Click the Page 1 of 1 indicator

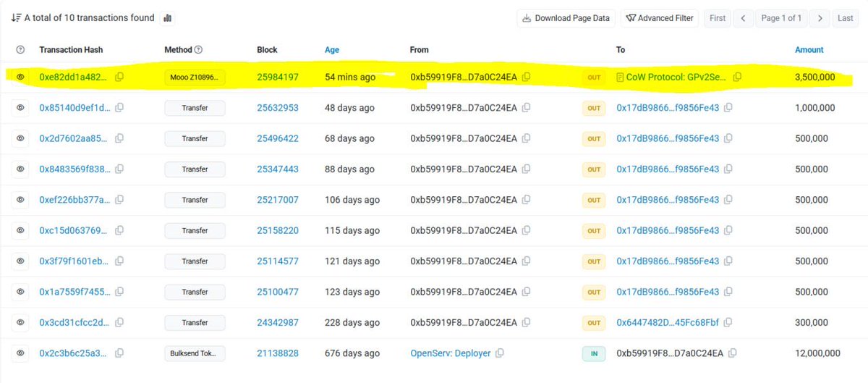[781, 18]
